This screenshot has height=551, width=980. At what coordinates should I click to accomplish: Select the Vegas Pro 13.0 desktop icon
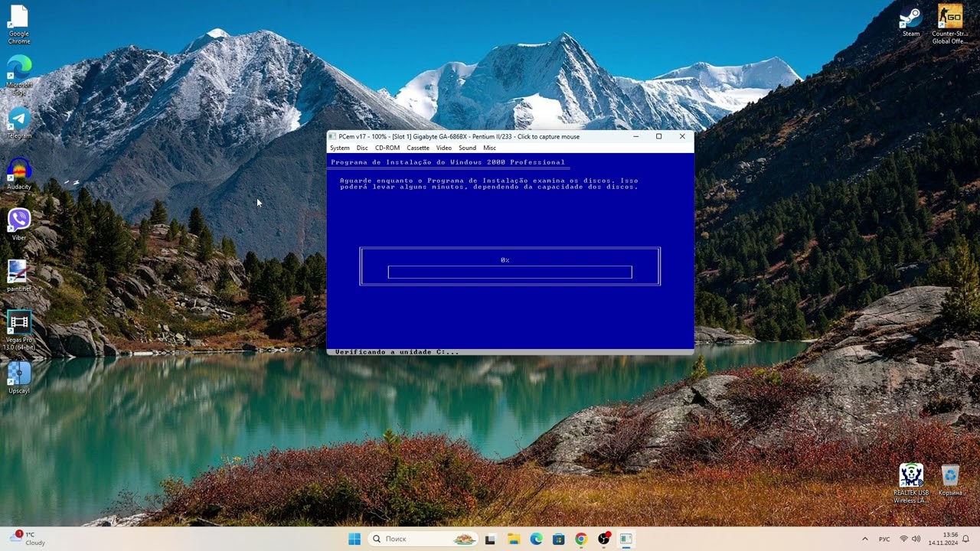pos(18,331)
